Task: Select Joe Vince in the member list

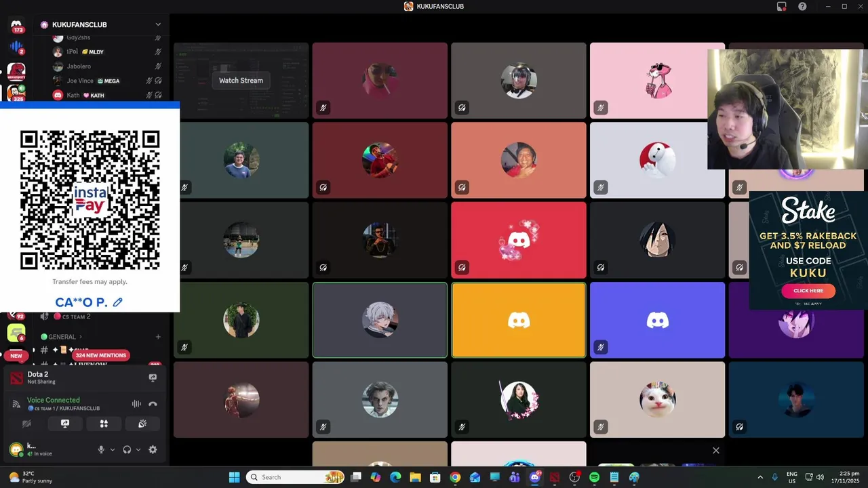Action: (107, 81)
